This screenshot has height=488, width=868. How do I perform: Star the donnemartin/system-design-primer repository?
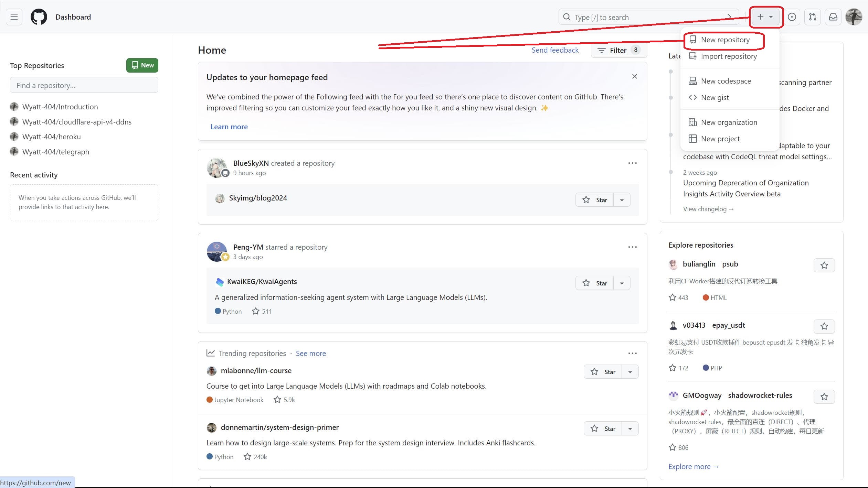603,429
